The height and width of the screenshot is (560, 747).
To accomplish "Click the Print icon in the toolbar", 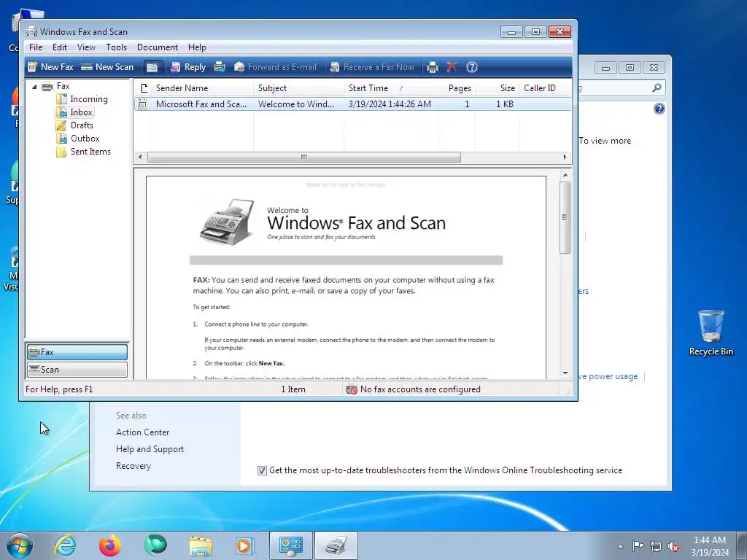I will (x=433, y=67).
